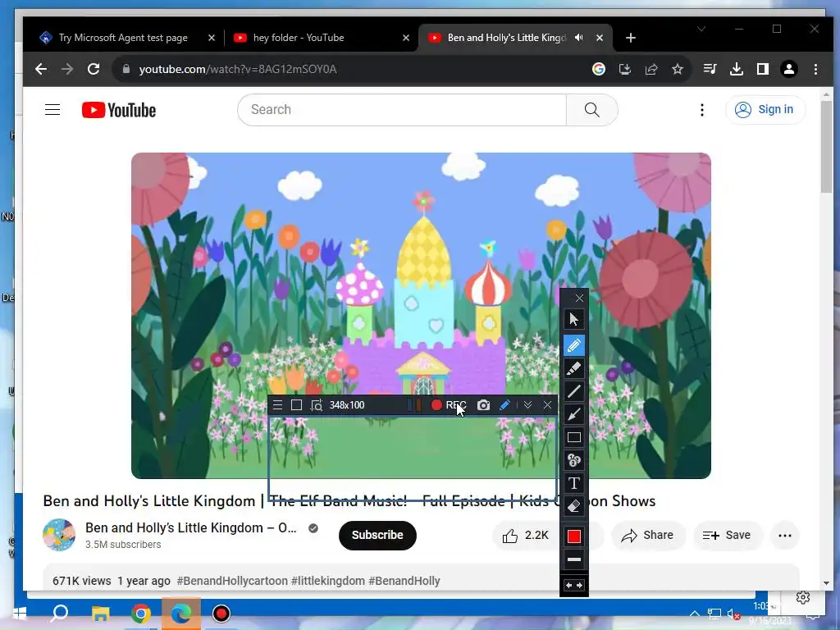Toggle the Chrome side panel
This screenshot has width=840, height=630.
[x=763, y=69]
